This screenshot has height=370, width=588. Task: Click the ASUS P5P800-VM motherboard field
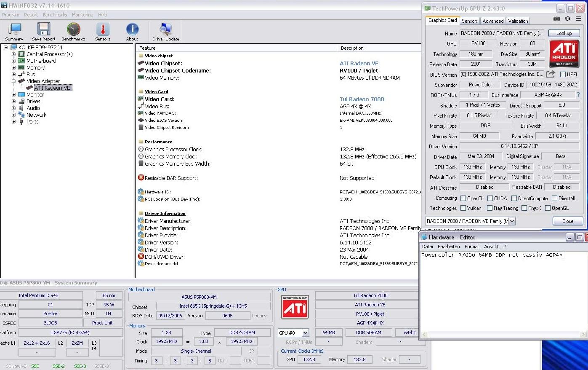pos(199,297)
